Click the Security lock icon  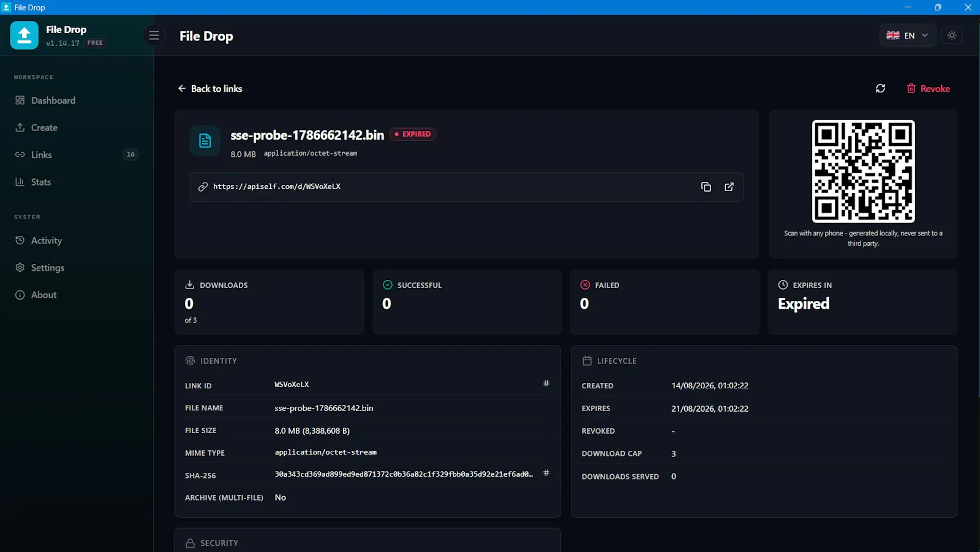coord(190,543)
